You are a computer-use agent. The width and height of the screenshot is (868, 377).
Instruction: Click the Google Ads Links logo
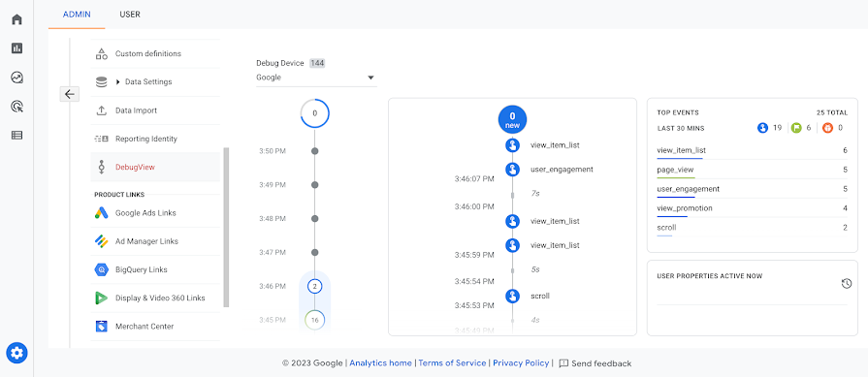click(x=101, y=213)
